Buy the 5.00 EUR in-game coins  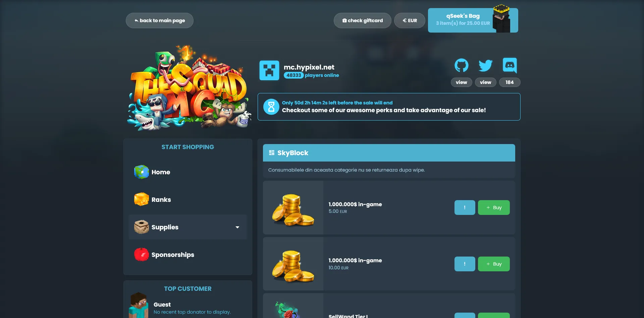(x=494, y=208)
